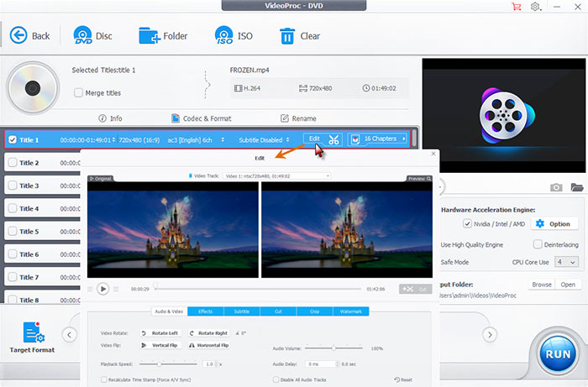Screen dimensions: 588x387
Task: Add a DVD Folder source
Action: pos(163,35)
